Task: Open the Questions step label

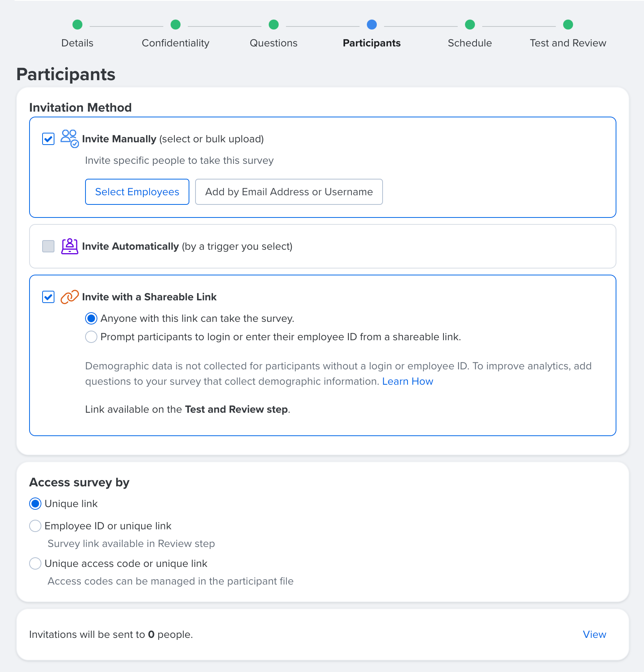Action: click(x=274, y=43)
